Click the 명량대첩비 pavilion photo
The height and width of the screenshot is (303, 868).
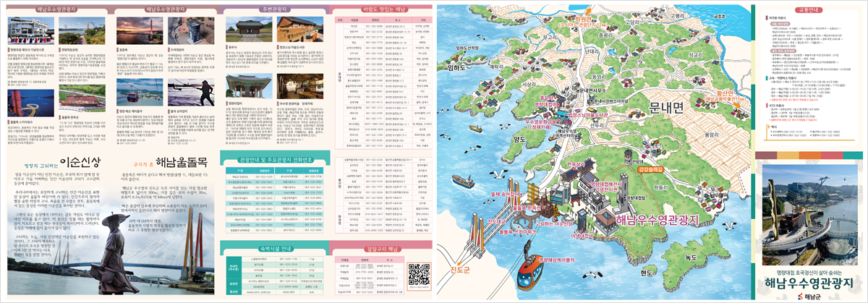pyautogui.click(x=249, y=85)
